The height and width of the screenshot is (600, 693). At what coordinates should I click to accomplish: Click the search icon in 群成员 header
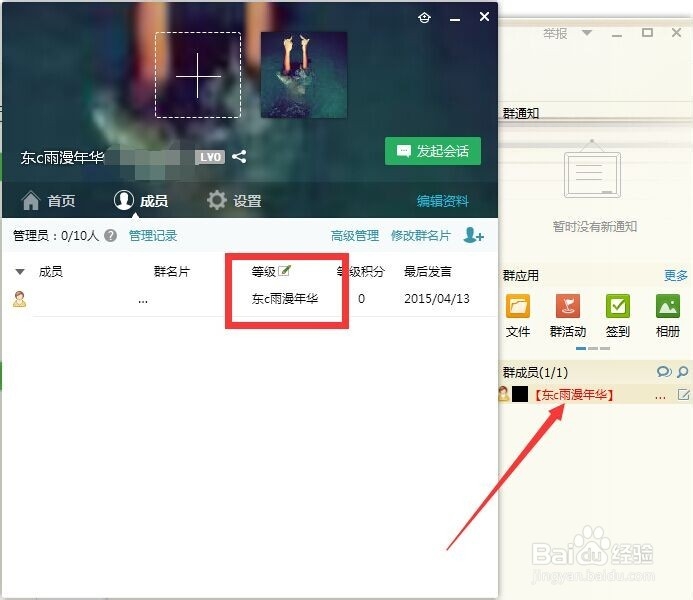pos(683,372)
